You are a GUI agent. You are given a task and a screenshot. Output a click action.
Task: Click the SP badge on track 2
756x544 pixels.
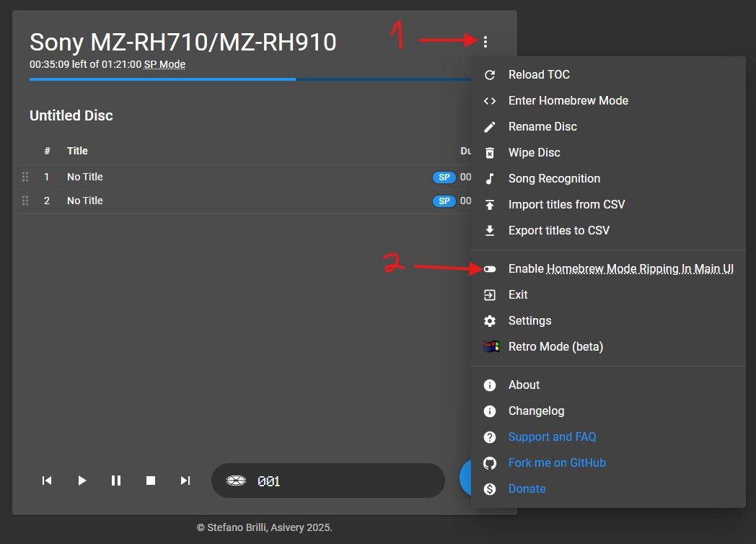click(x=444, y=201)
